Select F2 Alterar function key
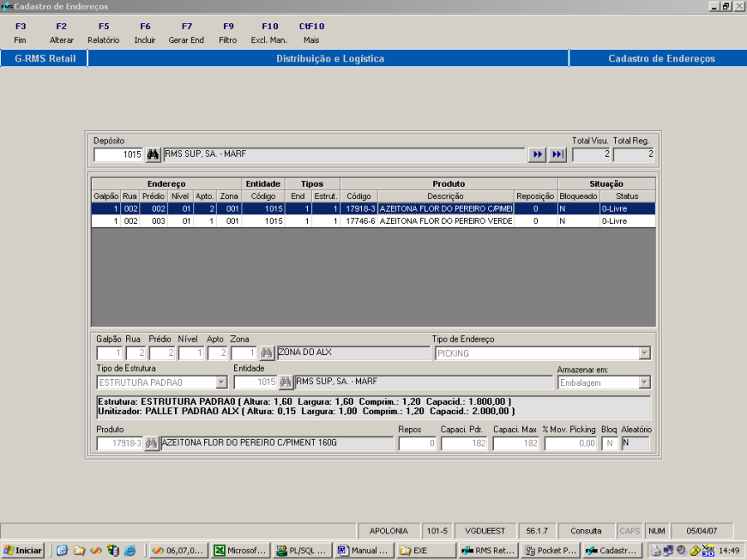 point(61,33)
